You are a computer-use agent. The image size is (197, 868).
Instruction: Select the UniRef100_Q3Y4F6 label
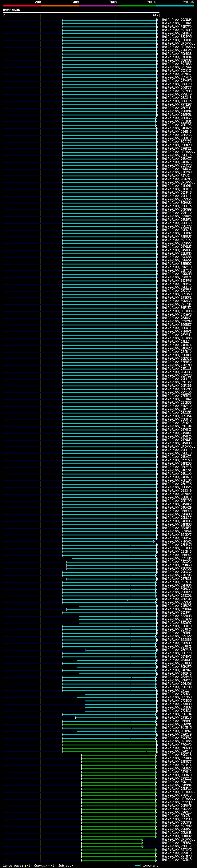[177, 78]
